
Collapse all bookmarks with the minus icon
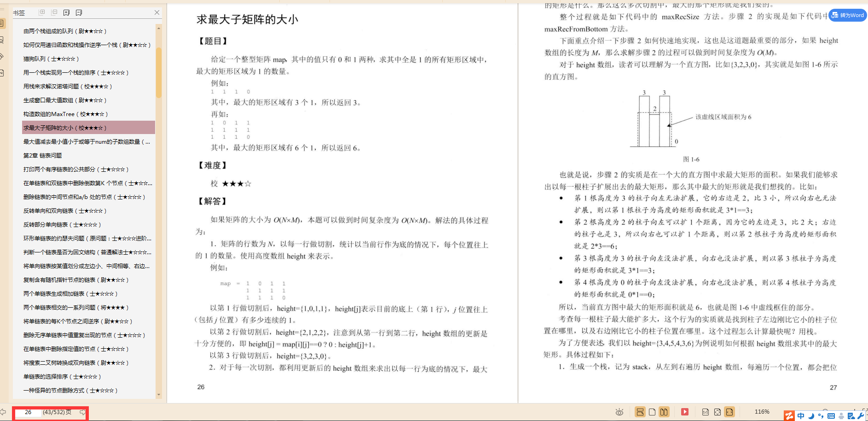[x=54, y=12]
